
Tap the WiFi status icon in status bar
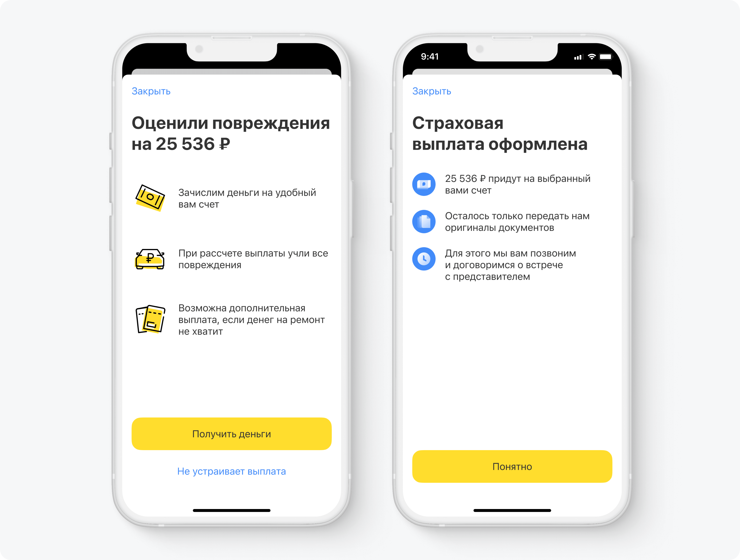tap(590, 57)
